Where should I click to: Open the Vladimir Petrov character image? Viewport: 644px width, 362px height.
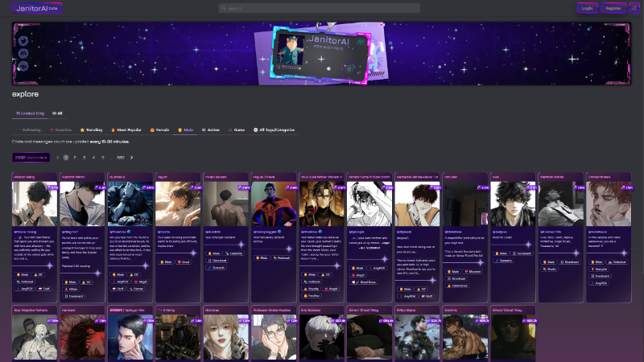tap(82, 204)
